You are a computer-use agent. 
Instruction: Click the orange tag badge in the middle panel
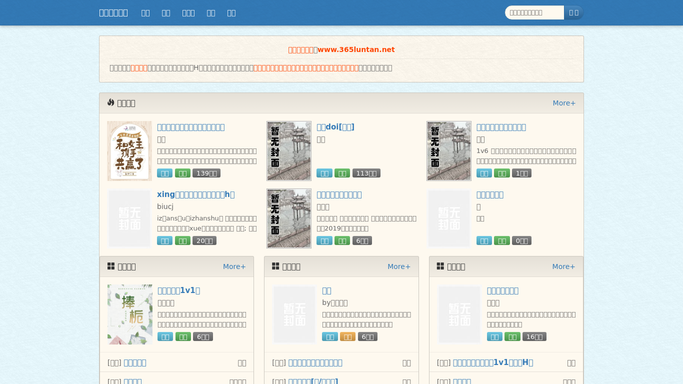click(348, 337)
